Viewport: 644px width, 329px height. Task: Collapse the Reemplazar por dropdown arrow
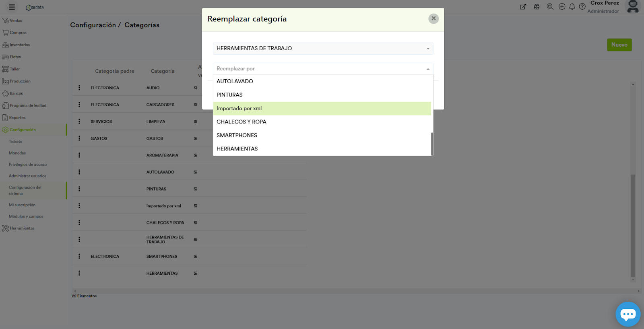(428, 69)
